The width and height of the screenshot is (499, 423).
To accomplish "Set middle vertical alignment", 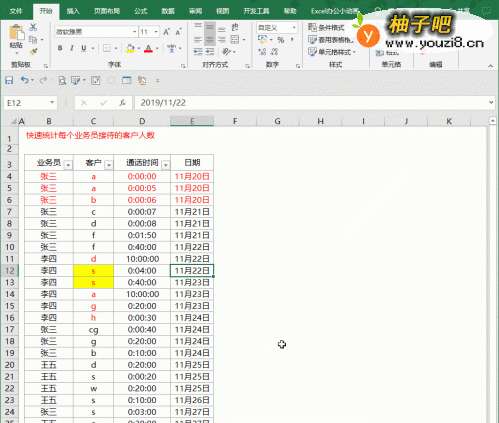I will point(210,26).
